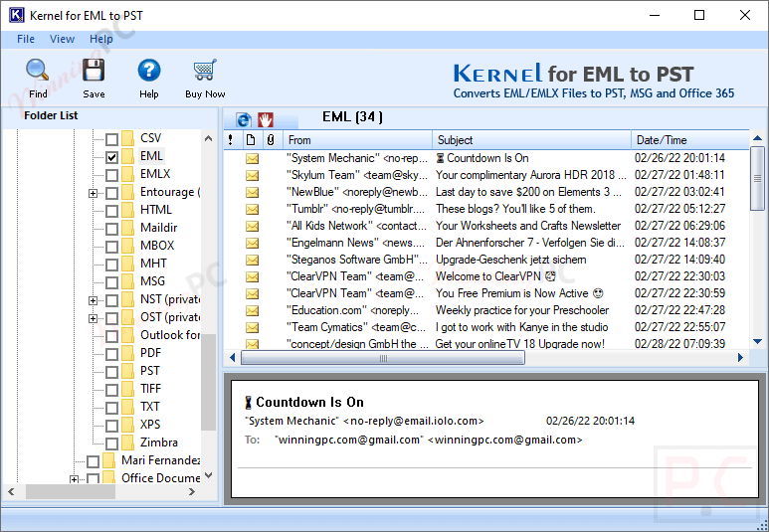Click folder list horizontal scroll right arrow
Viewport: 769px width, 532px height.
click(x=192, y=492)
